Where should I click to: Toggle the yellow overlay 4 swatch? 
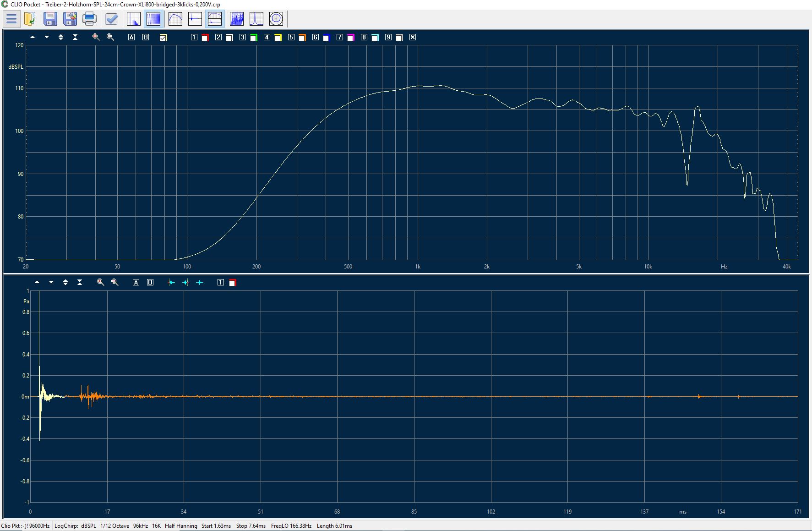pos(278,38)
